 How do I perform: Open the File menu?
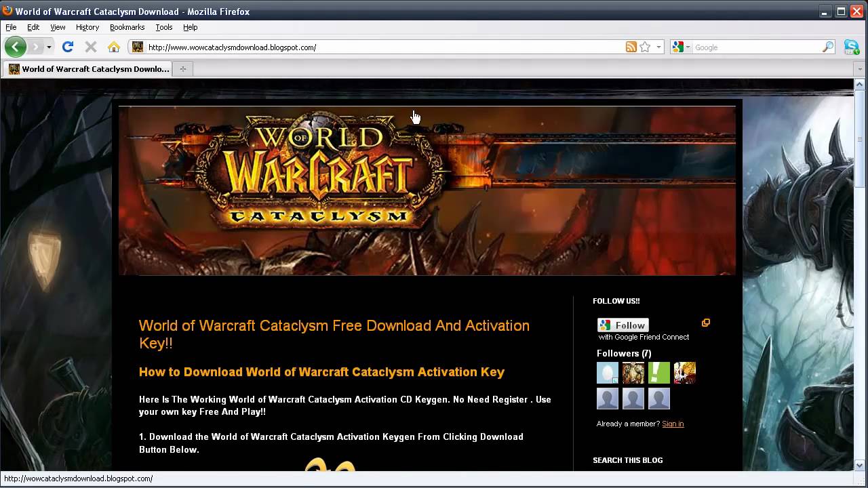point(11,27)
